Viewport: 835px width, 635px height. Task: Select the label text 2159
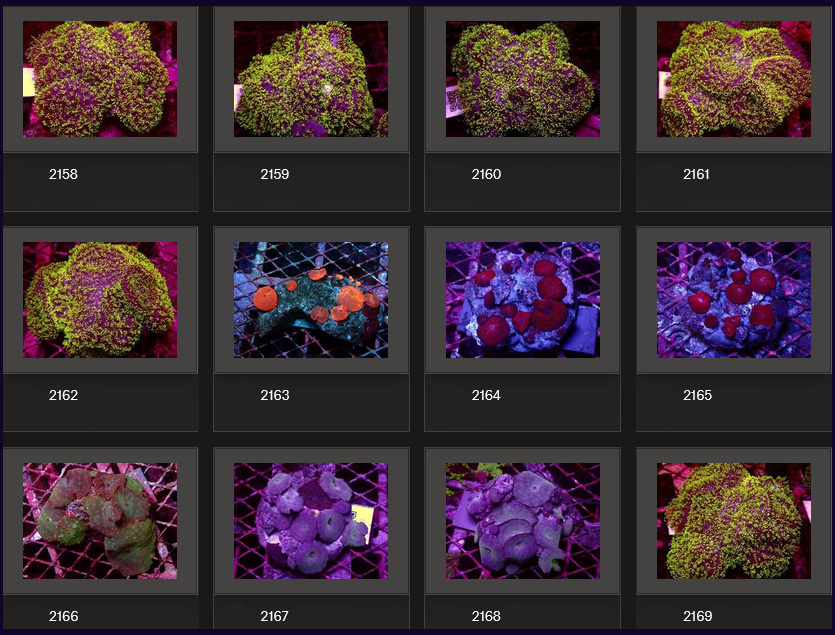275,174
